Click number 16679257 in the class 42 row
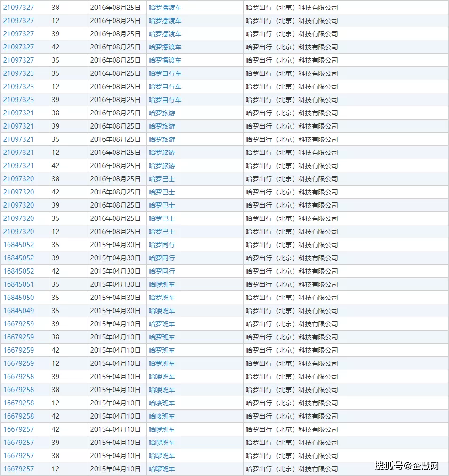The image size is (449, 476). pos(18,429)
